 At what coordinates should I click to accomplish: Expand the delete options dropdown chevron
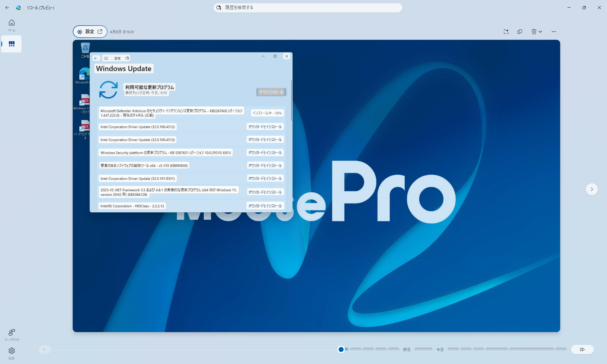click(x=540, y=32)
